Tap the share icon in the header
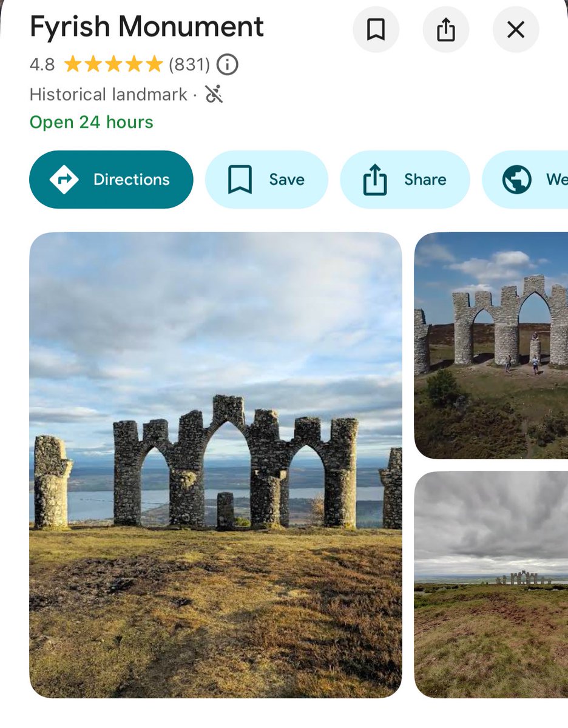Image resolution: width=568 pixels, height=728 pixels. click(x=445, y=29)
